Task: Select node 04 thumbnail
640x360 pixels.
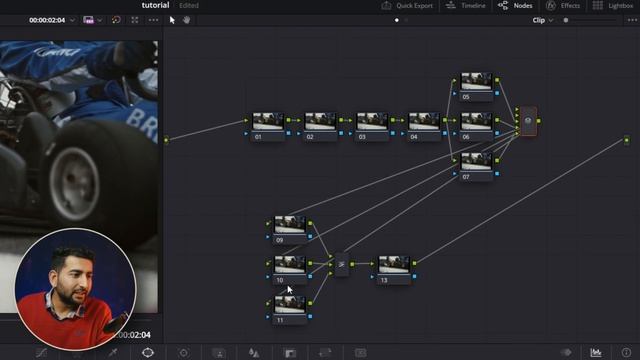Action: (424, 122)
